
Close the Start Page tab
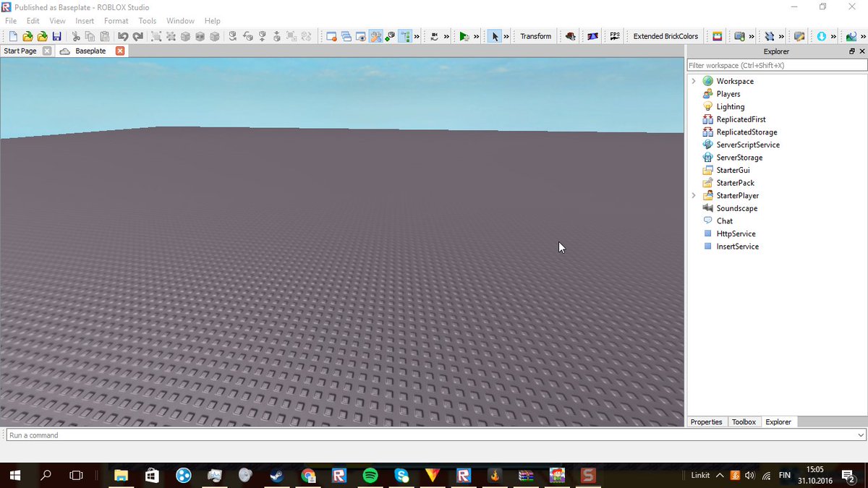coord(47,51)
